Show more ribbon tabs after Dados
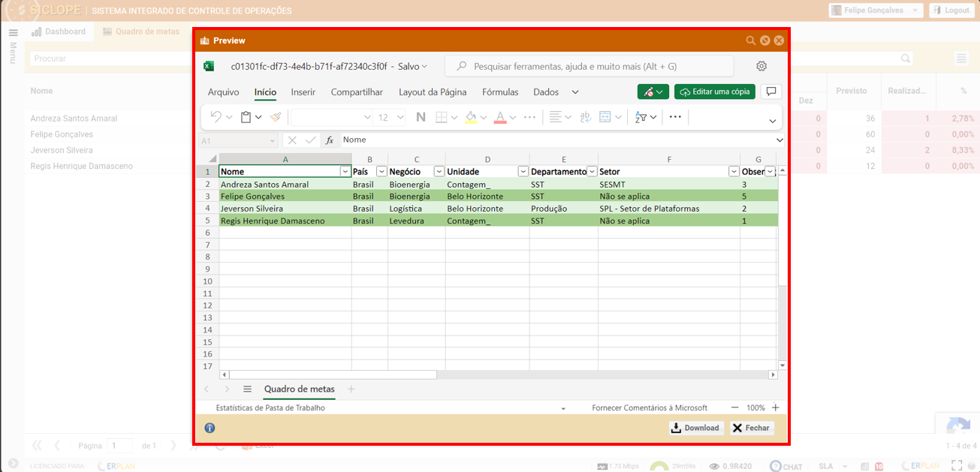This screenshot has width=980, height=472. (x=575, y=92)
